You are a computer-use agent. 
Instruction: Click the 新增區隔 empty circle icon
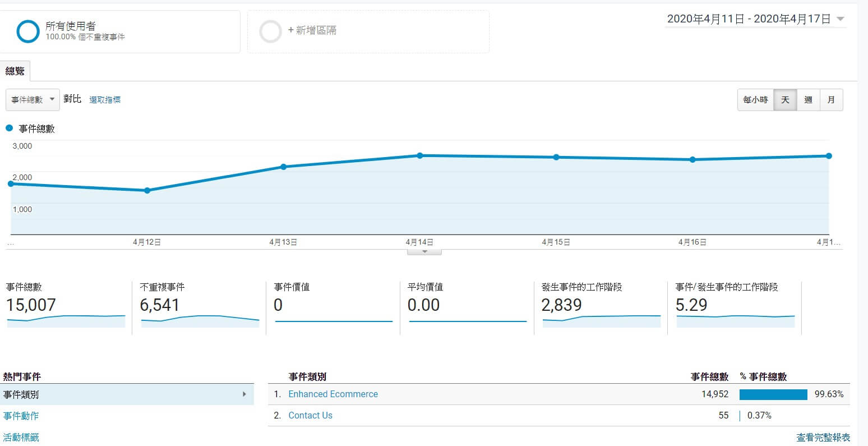pos(270,31)
